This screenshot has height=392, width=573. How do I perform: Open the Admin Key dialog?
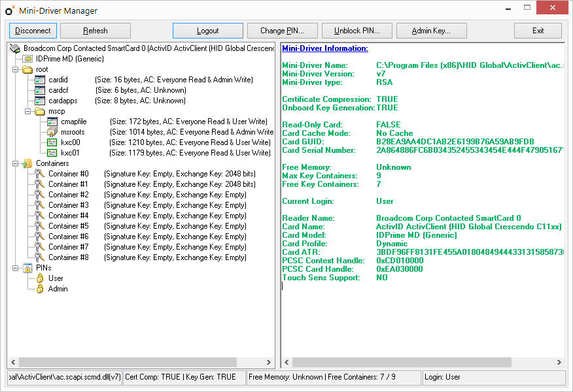432,31
